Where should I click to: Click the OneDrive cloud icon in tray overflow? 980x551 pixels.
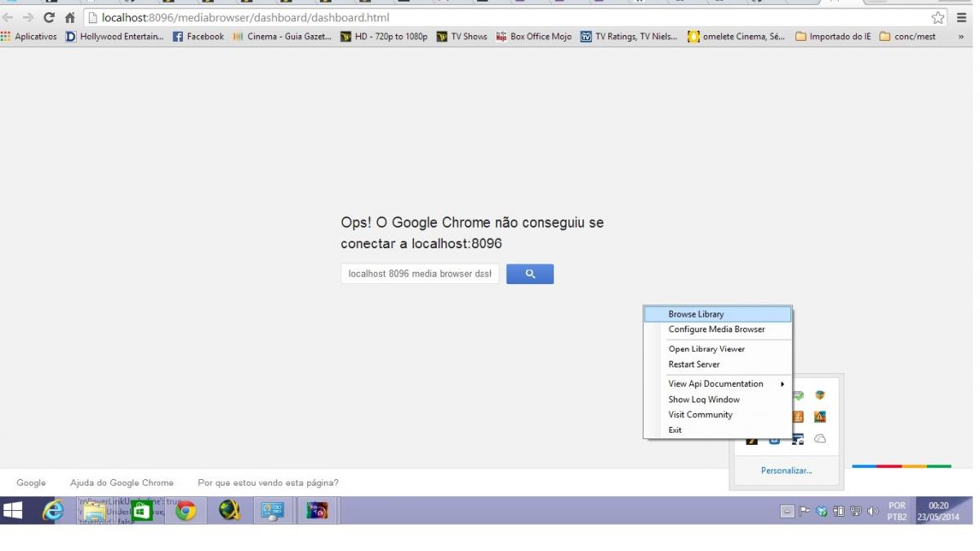(x=820, y=439)
